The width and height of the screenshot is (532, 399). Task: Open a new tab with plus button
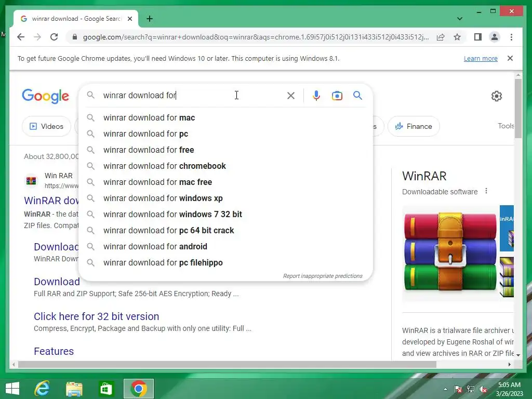click(149, 19)
